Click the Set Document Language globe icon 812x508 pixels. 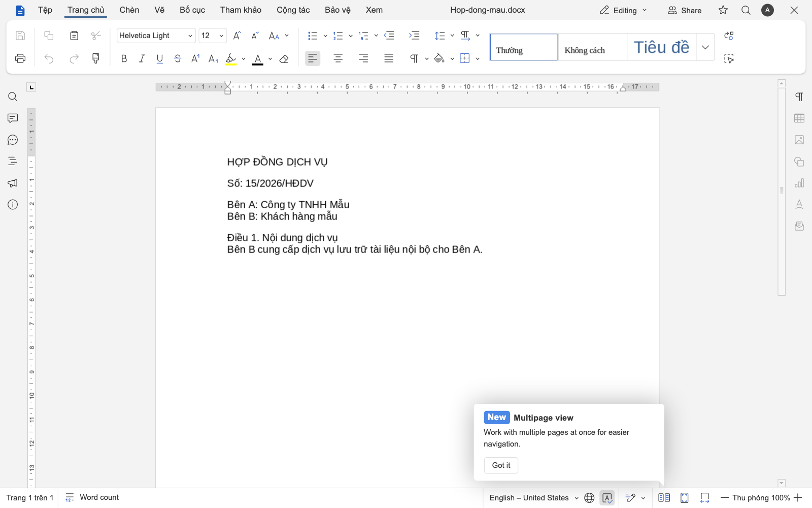click(589, 498)
